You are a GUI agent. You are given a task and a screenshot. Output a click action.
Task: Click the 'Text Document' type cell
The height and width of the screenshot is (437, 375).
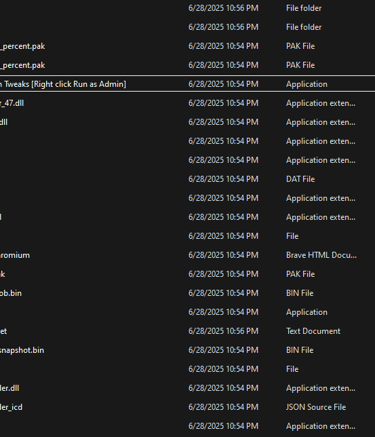pyautogui.click(x=313, y=331)
